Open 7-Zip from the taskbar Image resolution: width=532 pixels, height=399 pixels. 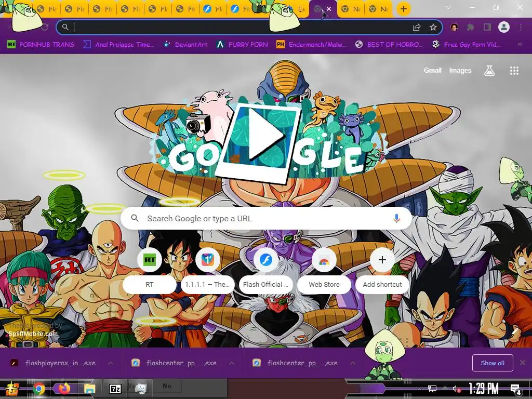click(x=115, y=389)
